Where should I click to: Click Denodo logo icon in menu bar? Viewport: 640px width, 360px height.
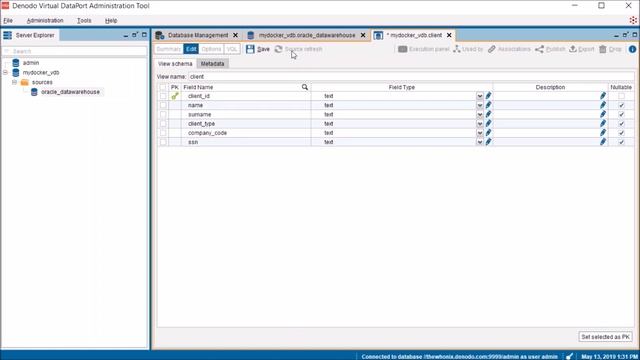click(633, 20)
